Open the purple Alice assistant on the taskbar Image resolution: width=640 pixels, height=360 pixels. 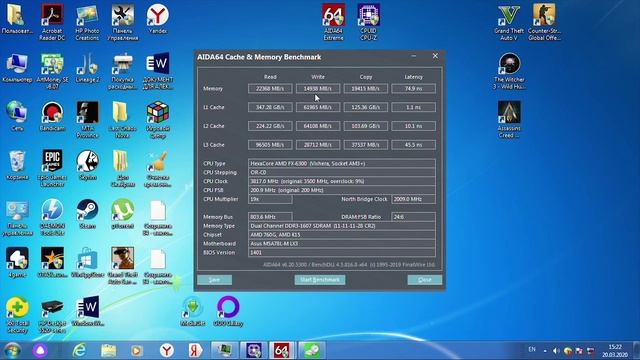click(40, 350)
